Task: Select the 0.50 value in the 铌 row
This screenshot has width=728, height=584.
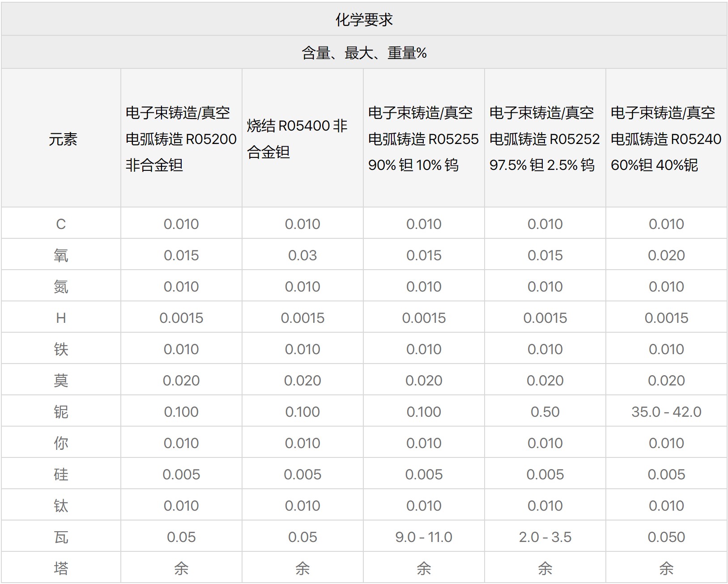Action: [545, 411]
